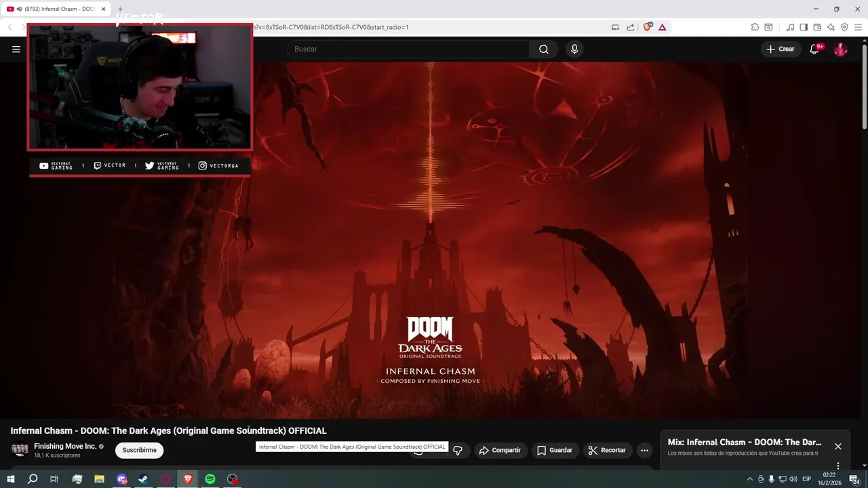
Task: Open the taskbar clock and date
Action: click(829, 479)
